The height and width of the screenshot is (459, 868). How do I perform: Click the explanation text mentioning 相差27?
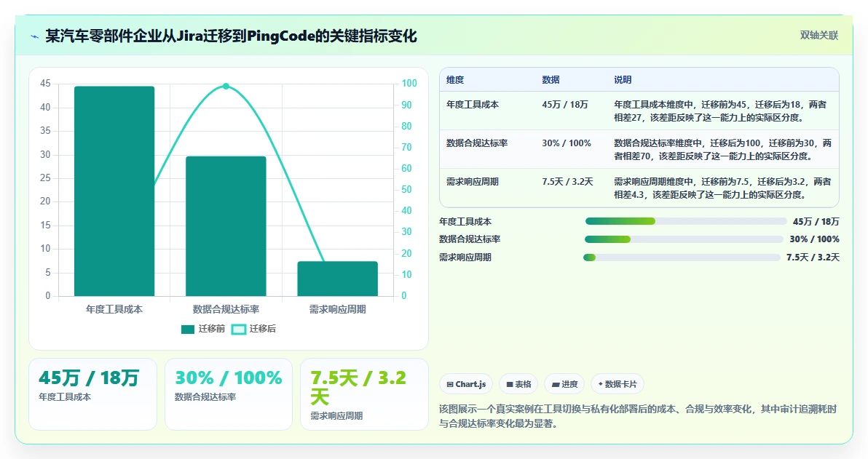pyautogui.click(x=720, y=111)
